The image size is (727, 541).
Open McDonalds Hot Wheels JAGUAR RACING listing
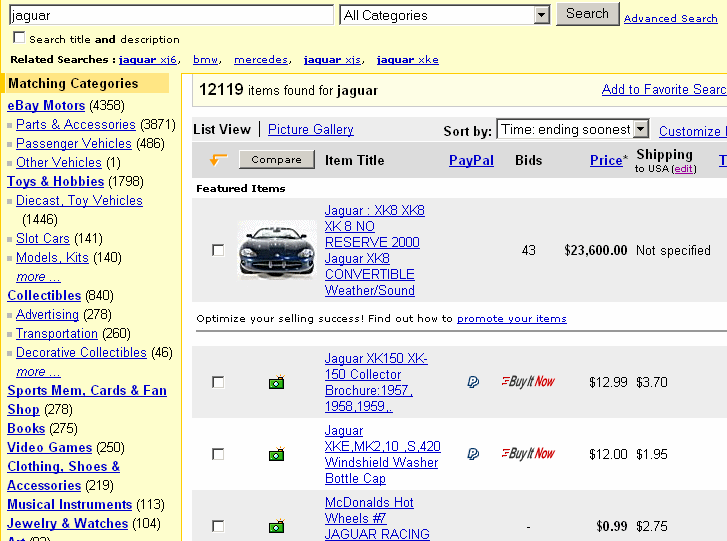coord(377,518)
